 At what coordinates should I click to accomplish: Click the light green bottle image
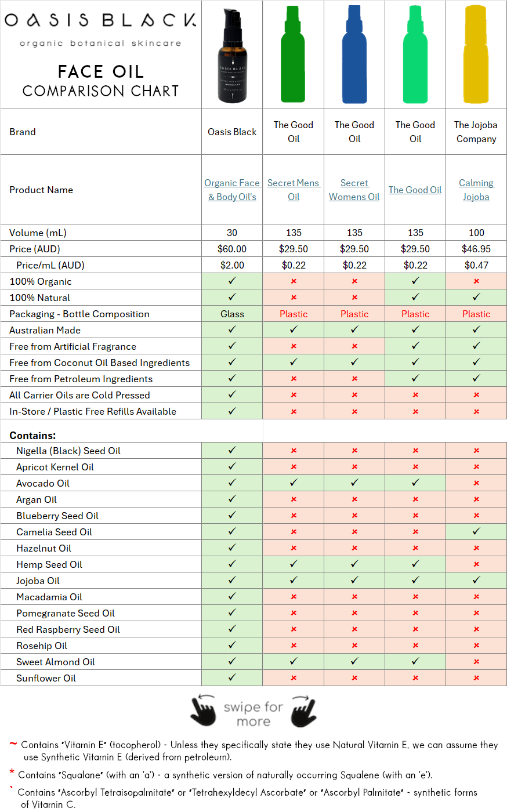click(x=415, y=55)
